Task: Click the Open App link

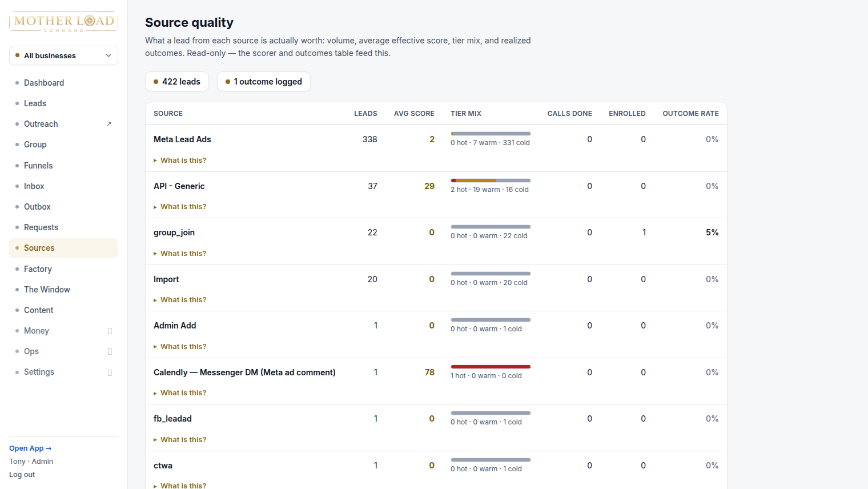Action: tap(30, 448)
